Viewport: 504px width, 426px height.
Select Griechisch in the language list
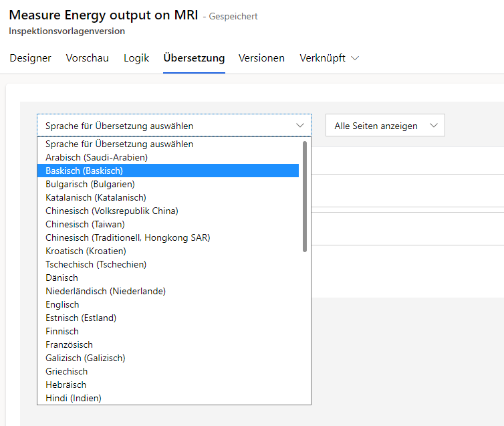66,371
